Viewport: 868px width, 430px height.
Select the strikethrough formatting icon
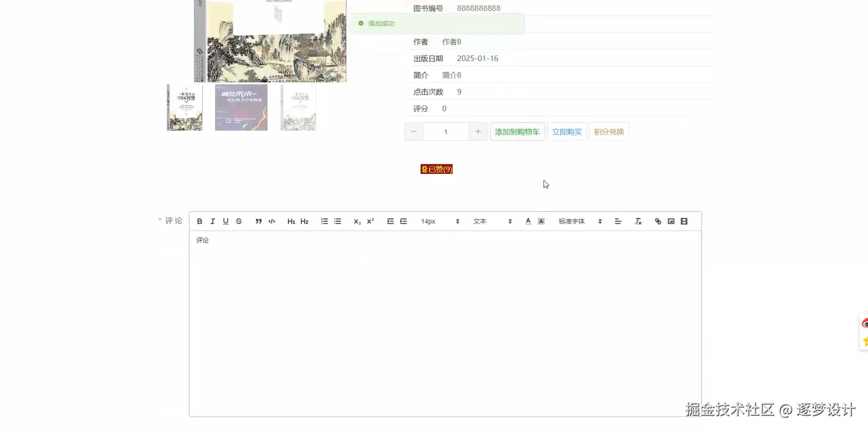pos(238,221)
